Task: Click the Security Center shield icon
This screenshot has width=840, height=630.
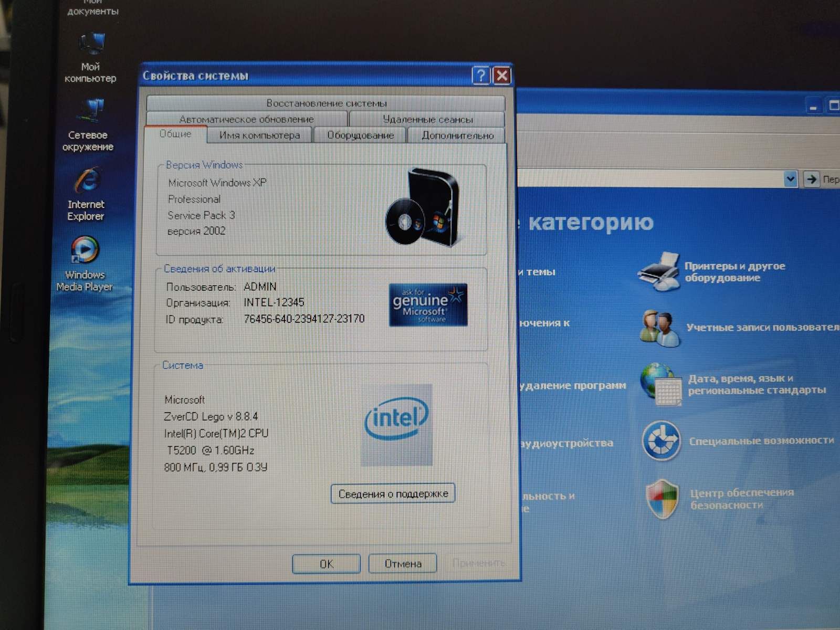Action: (662, 498)
